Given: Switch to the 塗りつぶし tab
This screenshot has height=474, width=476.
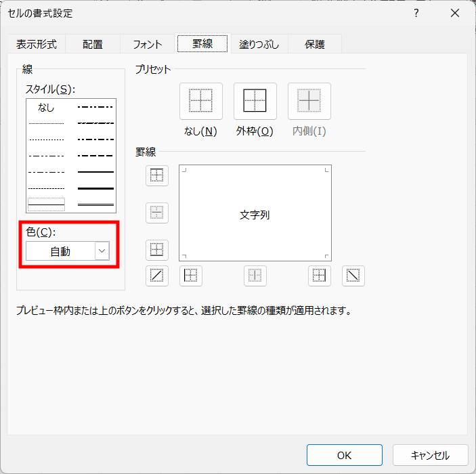Looking at the screenshot, I should tap(259, 44).
